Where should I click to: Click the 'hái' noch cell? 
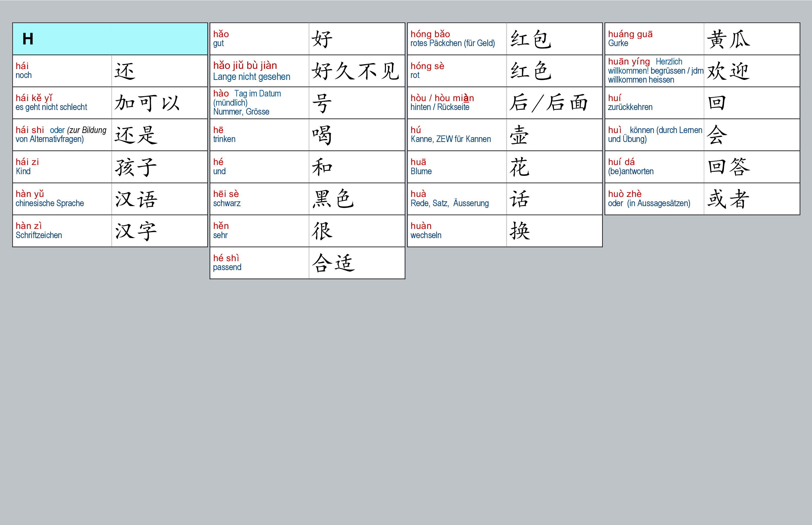click(62, 71)
